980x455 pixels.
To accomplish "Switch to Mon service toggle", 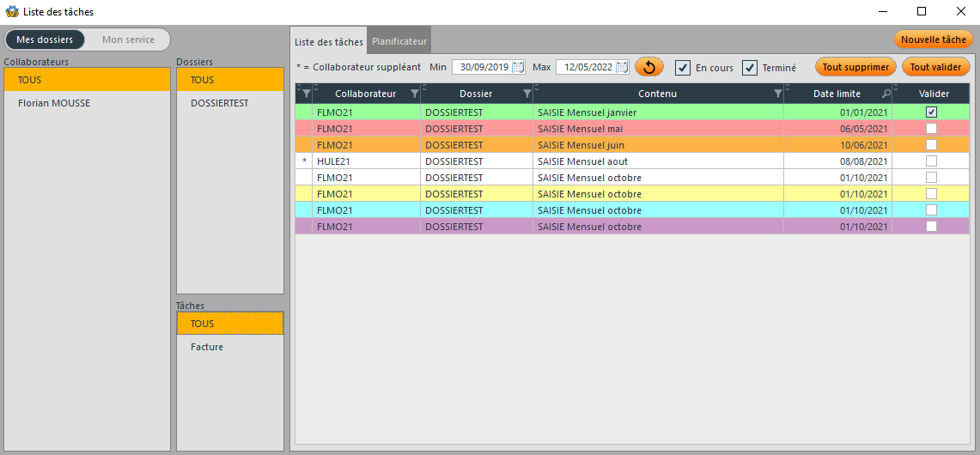I will (128, 39).
